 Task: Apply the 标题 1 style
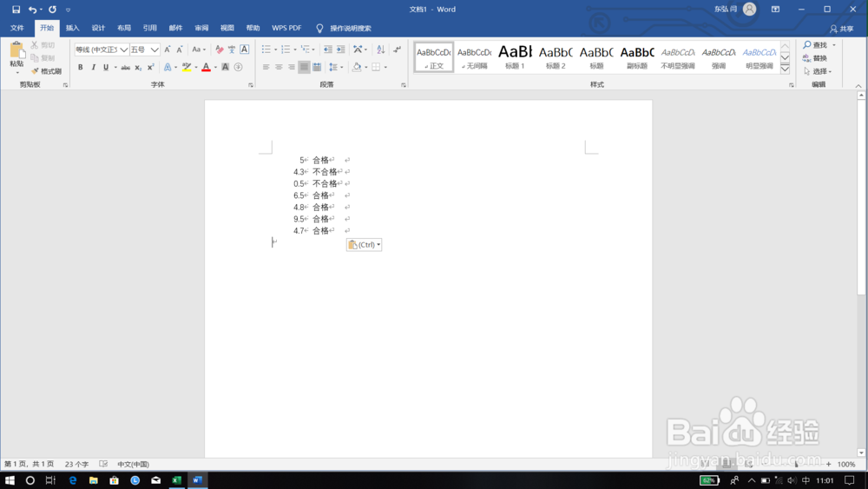coord(515,57)
